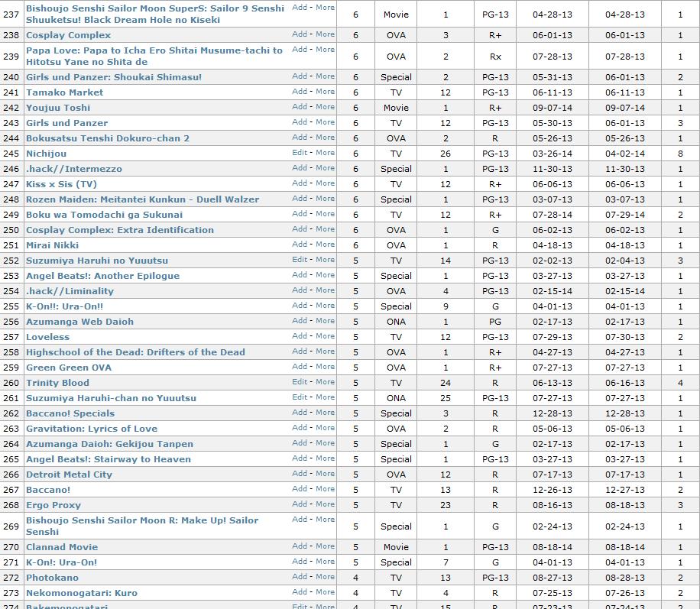
Task: Open Rozen Maiden: Meitantei Kunkun entry
Action: coord(142,199)
